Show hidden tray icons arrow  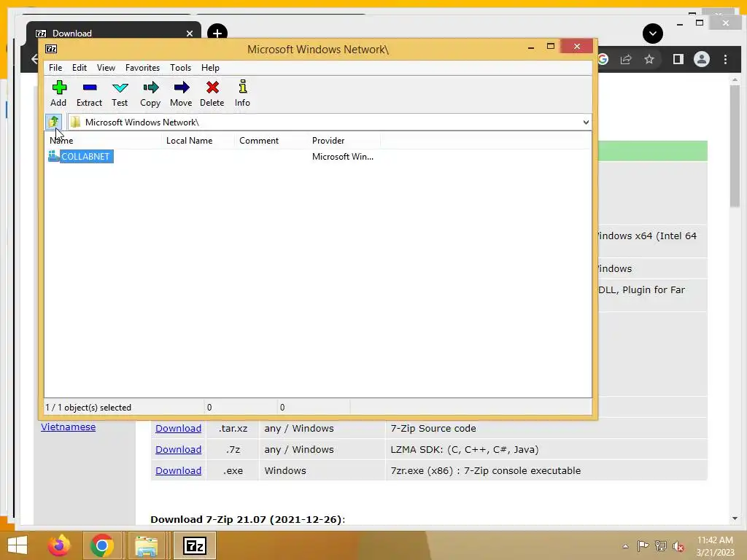point(625,546)
